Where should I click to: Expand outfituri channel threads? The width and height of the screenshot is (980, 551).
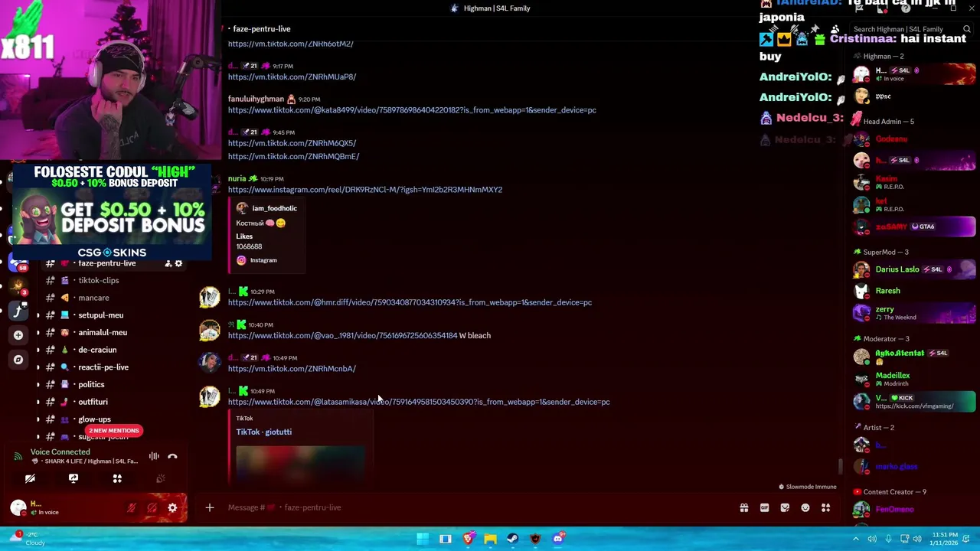tap(38, 402)
